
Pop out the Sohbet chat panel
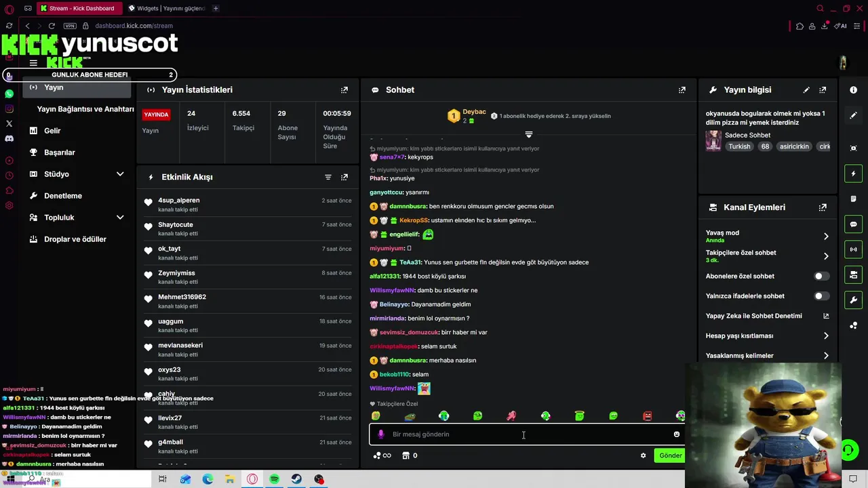pos(682,89)
